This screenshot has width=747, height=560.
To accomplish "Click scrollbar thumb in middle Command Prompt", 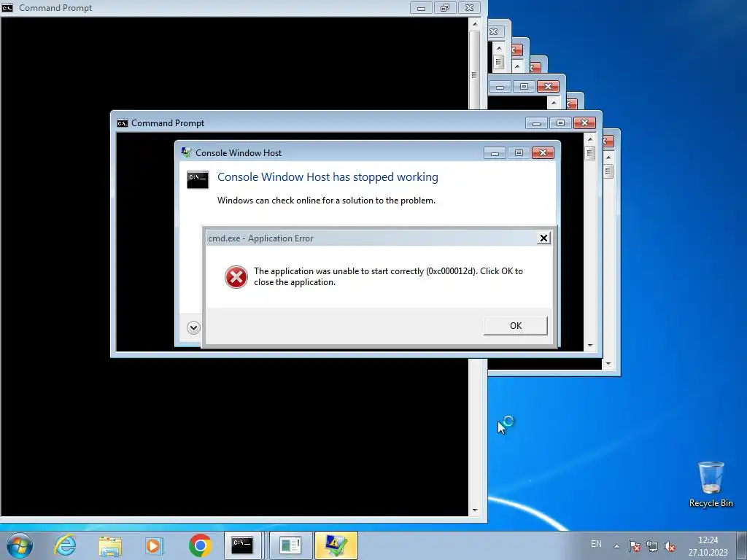I will 589,153.
